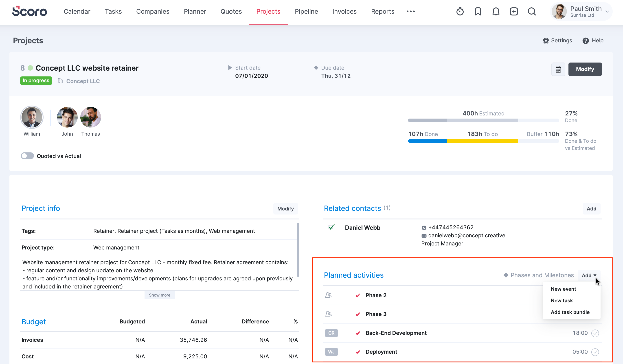Screen dimensions: 623x364
Task: Mark the Deployment activity complete via circle check
Action: [595, 352]
